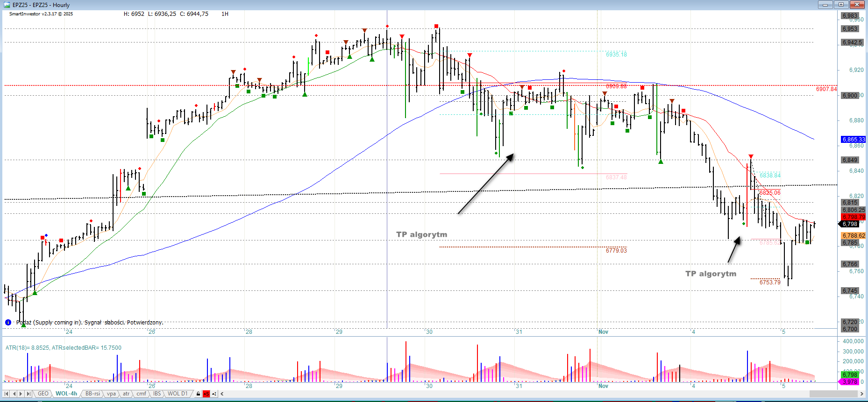Go to next sheet using right arrow

click(x=21, y=394)
